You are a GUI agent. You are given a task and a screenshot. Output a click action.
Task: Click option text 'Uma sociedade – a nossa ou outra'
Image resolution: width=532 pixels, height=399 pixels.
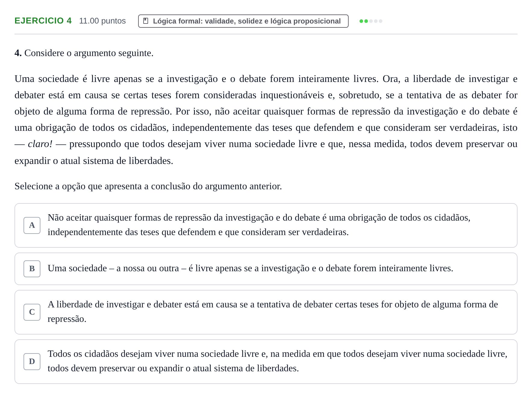[x=250, y=268]
